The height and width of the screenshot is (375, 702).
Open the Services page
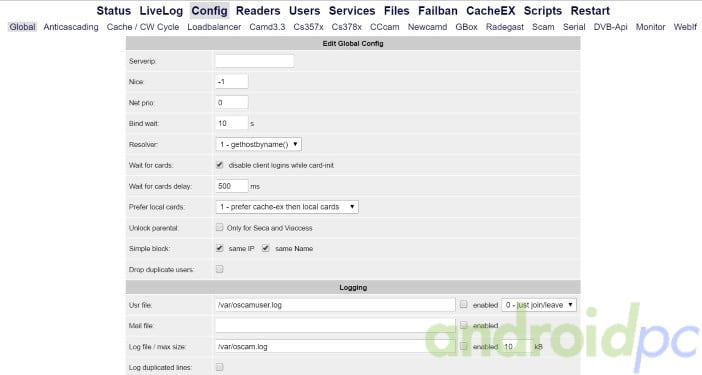[352, 11]
